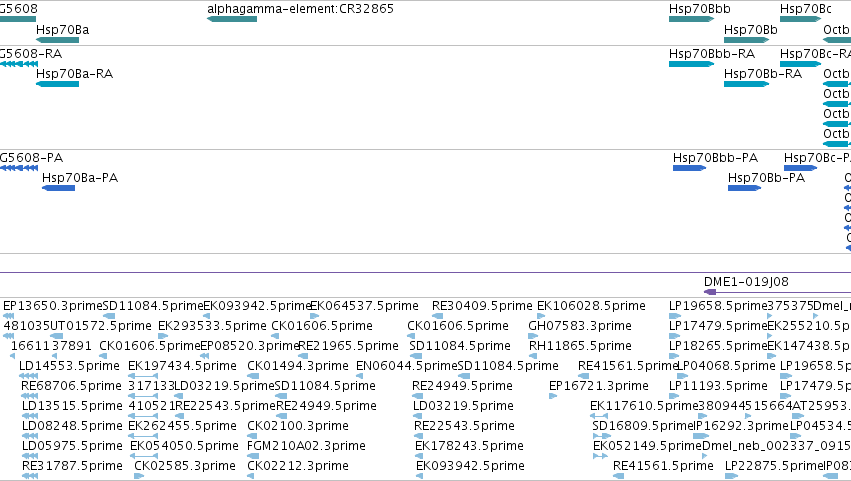
Task: Select the Hsp70Bb gene glyph
Action: click(746, 40)
